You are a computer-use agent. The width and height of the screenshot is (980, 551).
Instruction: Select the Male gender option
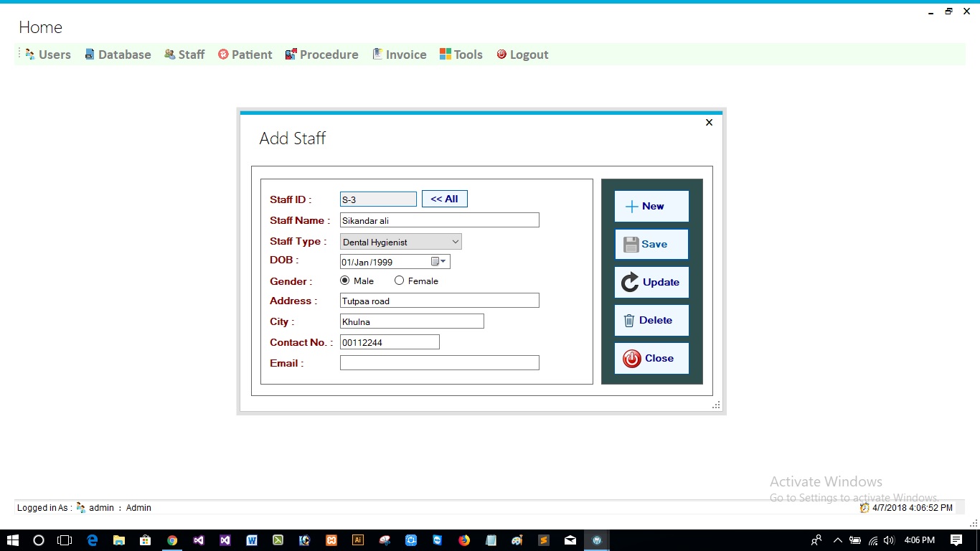[344, 281]
